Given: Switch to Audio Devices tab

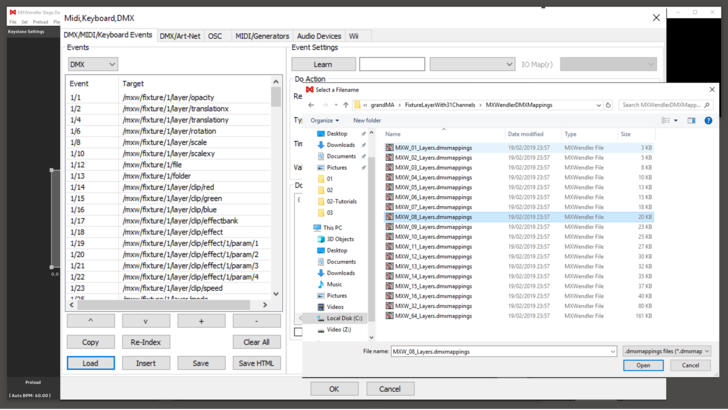Looking at the screenshot, I should point(319,36).
